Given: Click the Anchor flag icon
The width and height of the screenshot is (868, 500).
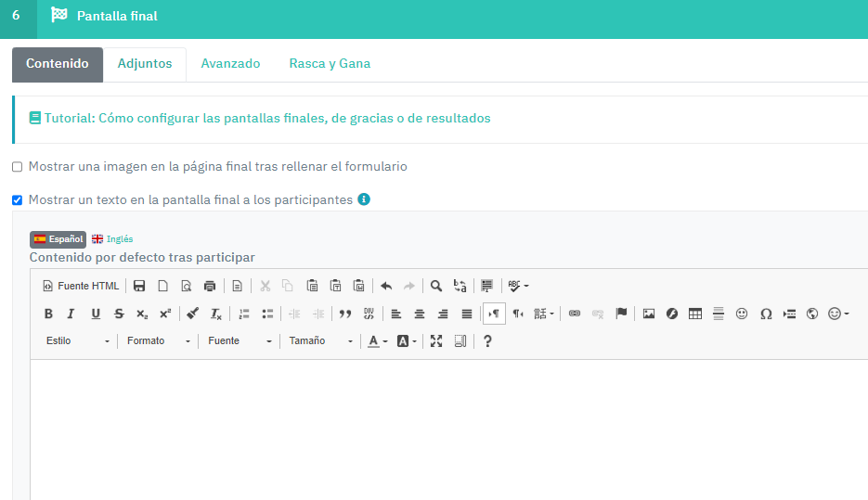Looking at the screenshot, I should click(621, 314).
